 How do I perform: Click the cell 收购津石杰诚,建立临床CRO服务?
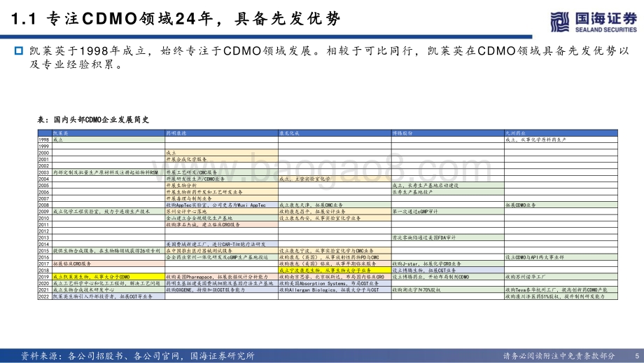click(x=221, y=225)
